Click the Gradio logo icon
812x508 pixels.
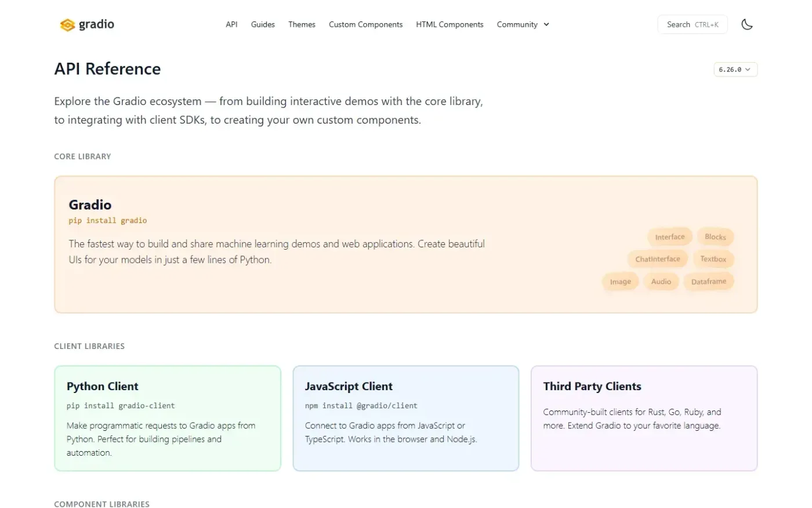pos(67,24)
